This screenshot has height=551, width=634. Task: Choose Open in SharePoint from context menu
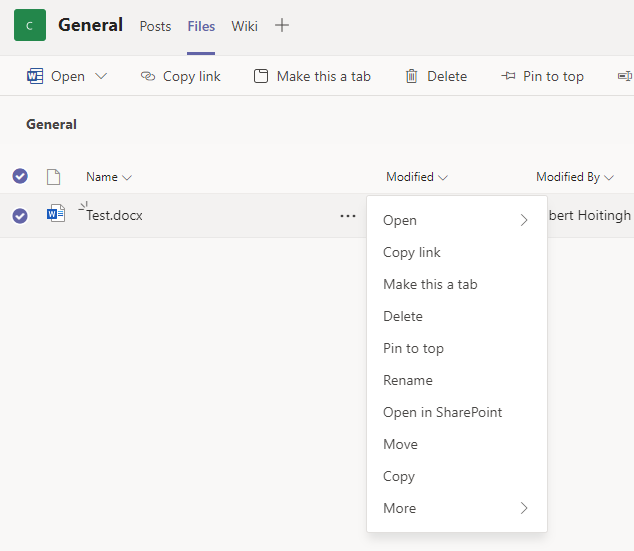coord(442,412)
